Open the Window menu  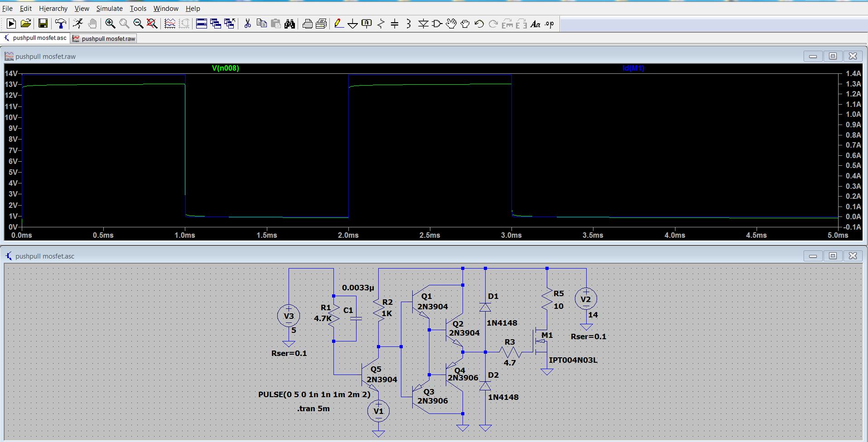pos(166,8)
